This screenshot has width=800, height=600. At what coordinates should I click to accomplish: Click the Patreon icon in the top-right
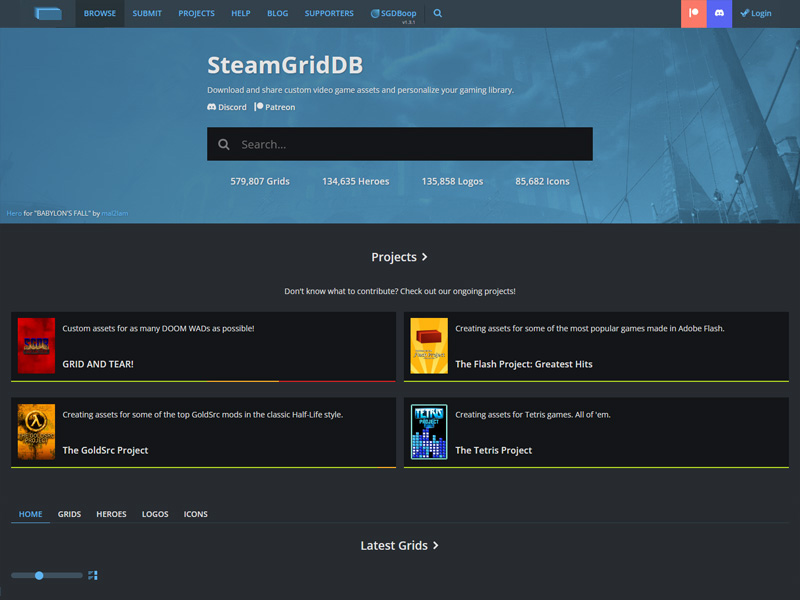click(x=693, y=14)
